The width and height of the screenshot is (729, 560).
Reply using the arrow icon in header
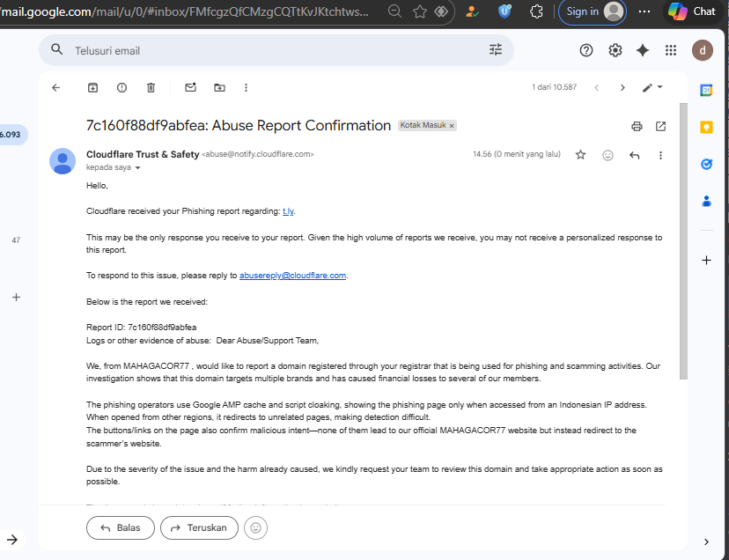(635, 155)
